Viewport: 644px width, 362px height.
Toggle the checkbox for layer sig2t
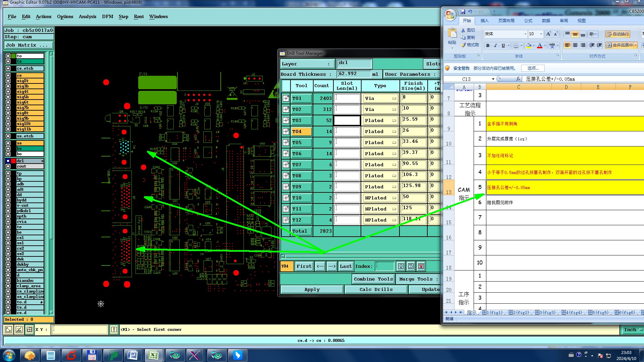pos(8,81)
